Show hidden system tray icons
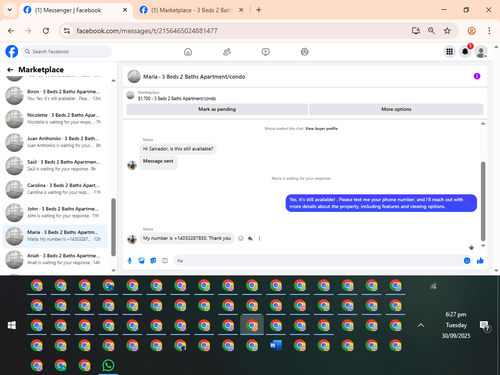This screenshot has width=500, height=375. coord(421,325)
